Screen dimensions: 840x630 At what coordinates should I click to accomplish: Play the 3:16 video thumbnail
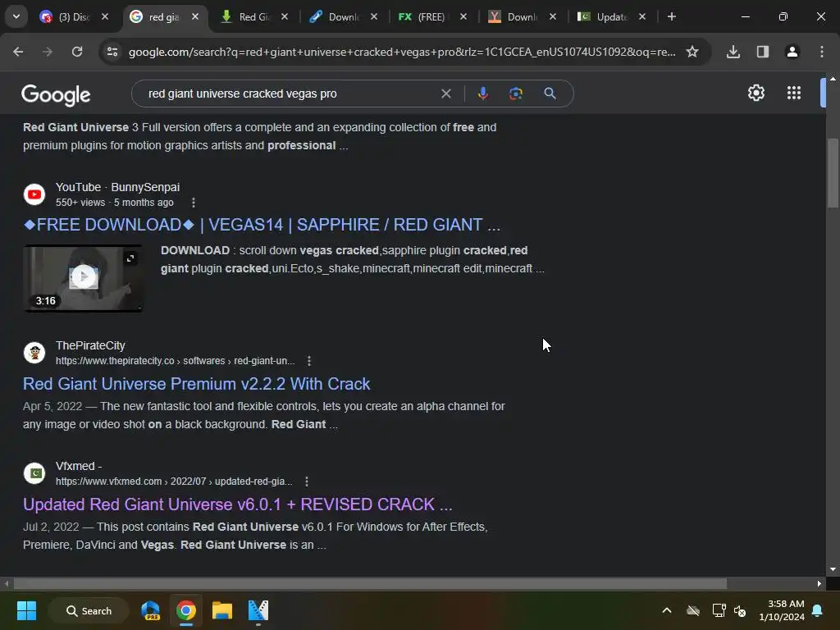pyautogui.click(x=83, y=277)
